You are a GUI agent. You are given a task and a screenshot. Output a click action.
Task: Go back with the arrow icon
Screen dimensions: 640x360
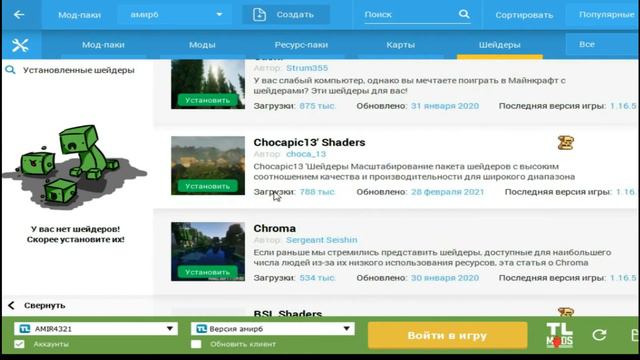click(x=19, y=15)
